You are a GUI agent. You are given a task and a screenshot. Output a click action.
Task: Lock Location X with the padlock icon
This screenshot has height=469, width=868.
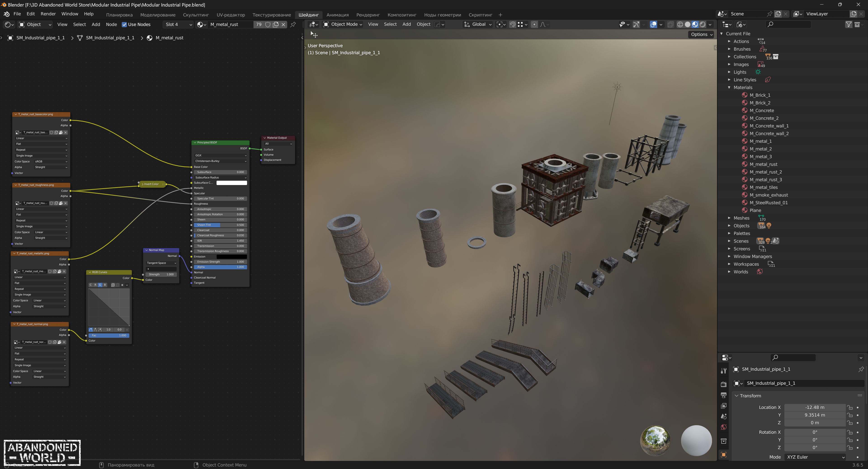click(850, 407)
